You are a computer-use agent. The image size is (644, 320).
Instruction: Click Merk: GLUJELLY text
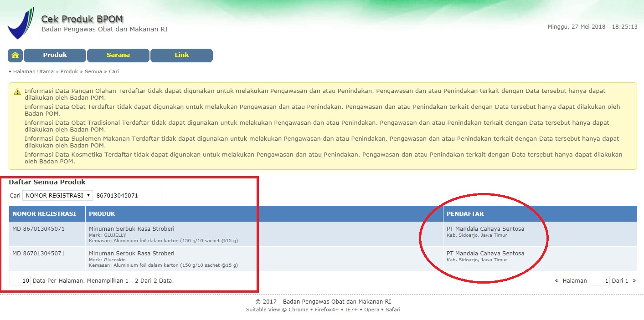pyautogui.click(x=108, y=235)
